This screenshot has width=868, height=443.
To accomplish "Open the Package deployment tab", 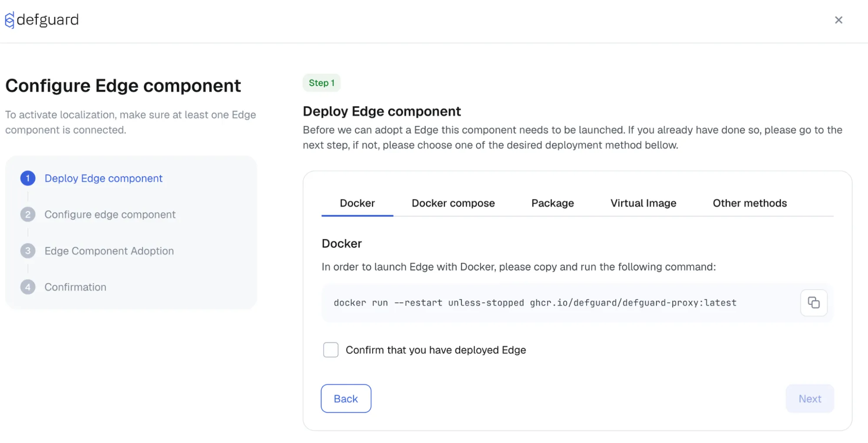I will coord(552,203).
